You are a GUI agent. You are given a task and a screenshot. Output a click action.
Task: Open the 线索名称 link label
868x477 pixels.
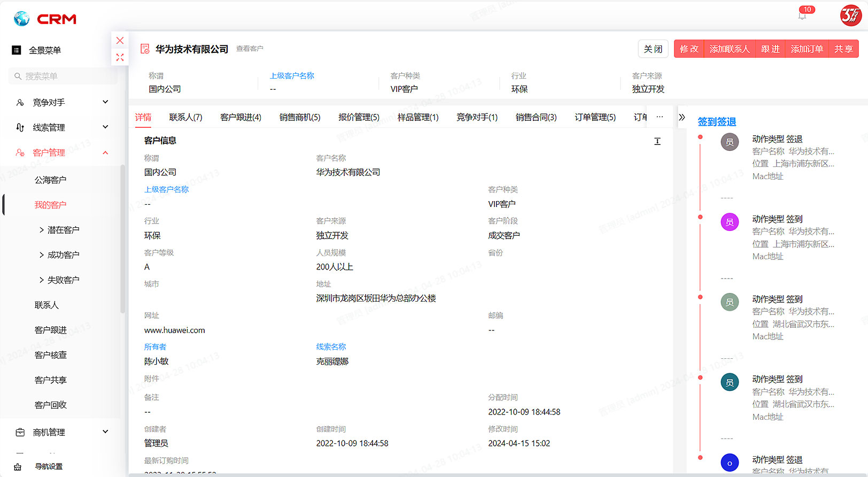click(x=331, y=347)
